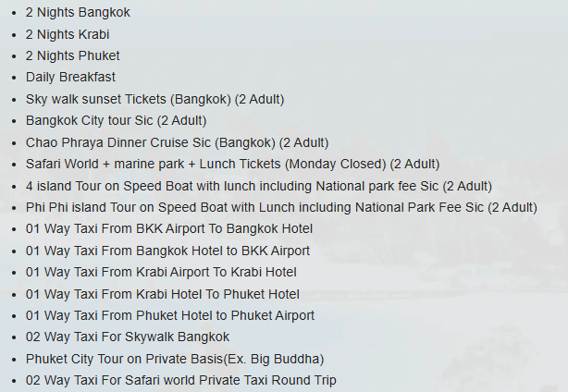Click Bangkok City tour Sic entry
The width and height of the screenshot is (568, 392).
point(116,120)
